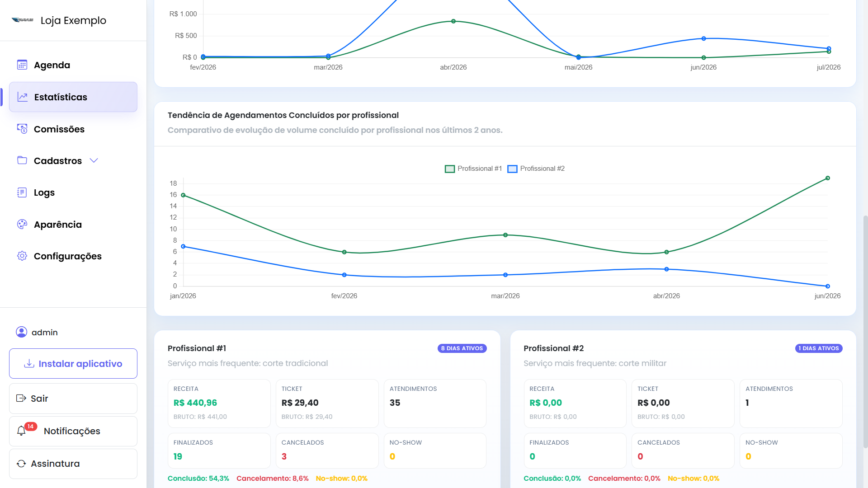868x488 pixels.
Task: Click 'Serviço mais frequente: corte tradicional' text
Action: pos(248,363)
